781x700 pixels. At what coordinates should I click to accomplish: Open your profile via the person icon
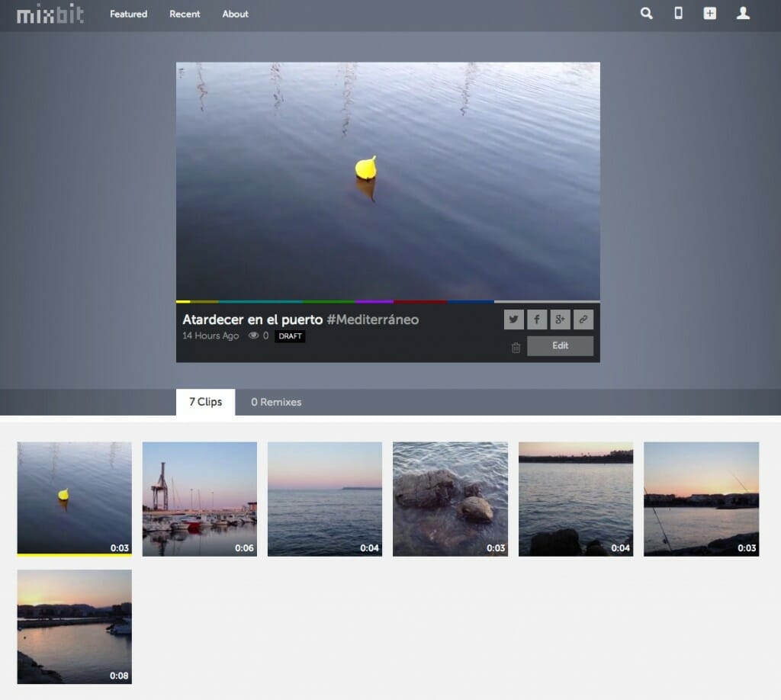coord(741,14)
